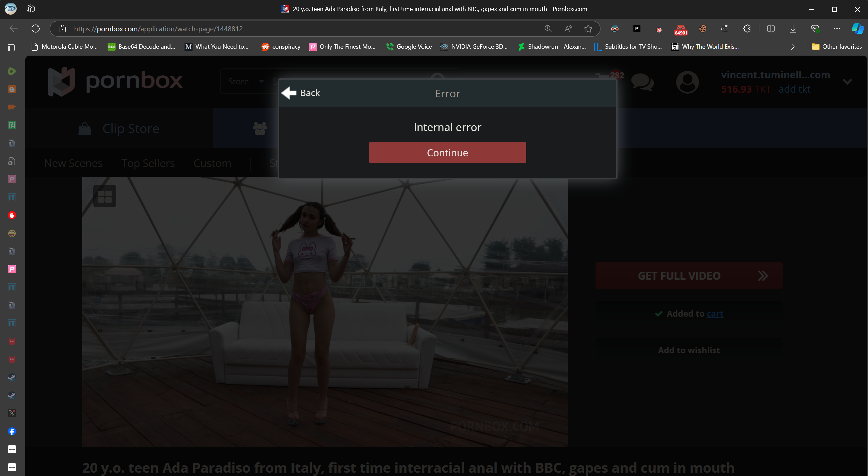Click the Back arrow in error dialog
The height and width of the screenshot is (476, 868).
click(289, 93)
